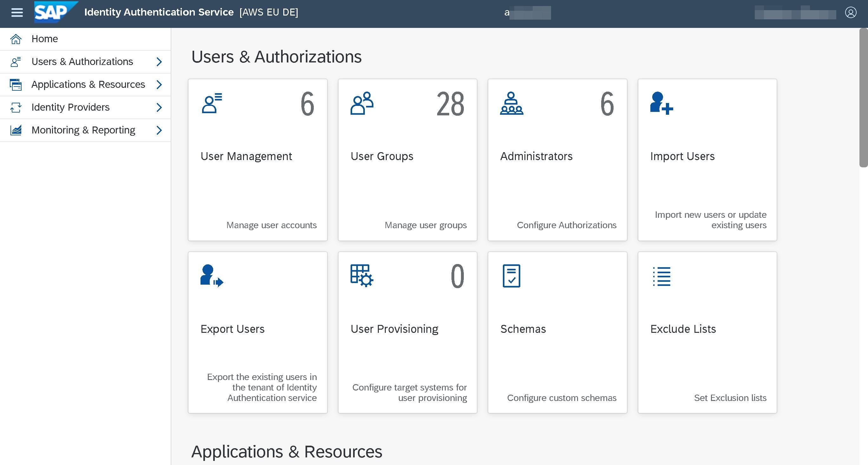Open the Administrators tile title
The image size is (868, 465).
click(536, 156)
